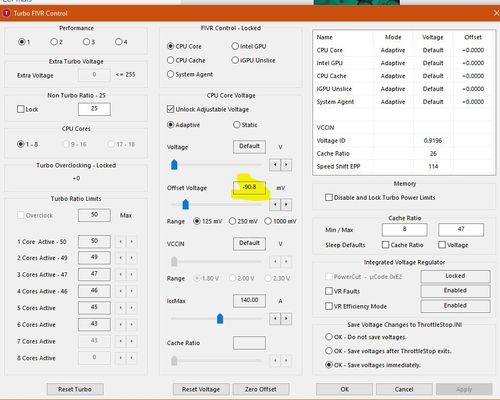The width and height of the screenshot is (500, 400).
Task: Decrease 6 Cores Active ratio
Action: (120, 324)
